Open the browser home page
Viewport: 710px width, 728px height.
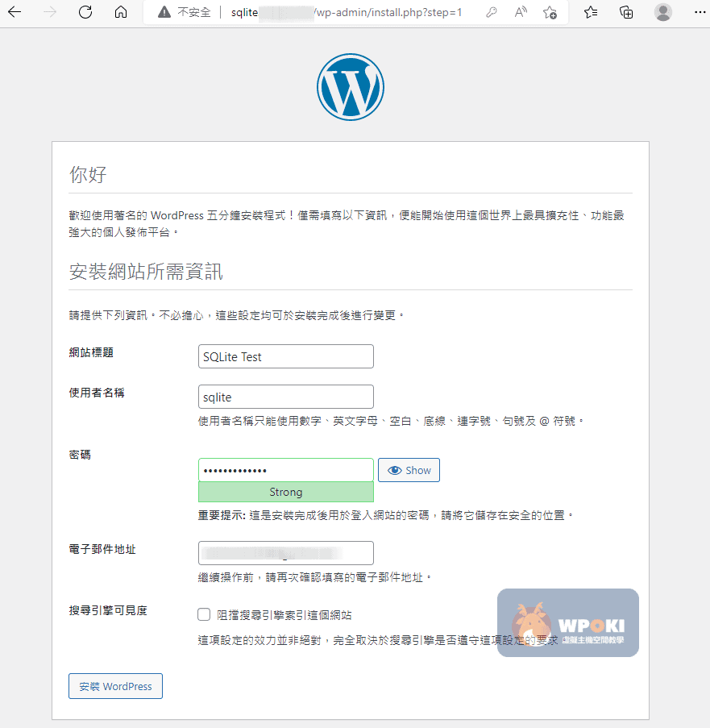(x=121, y=12)
